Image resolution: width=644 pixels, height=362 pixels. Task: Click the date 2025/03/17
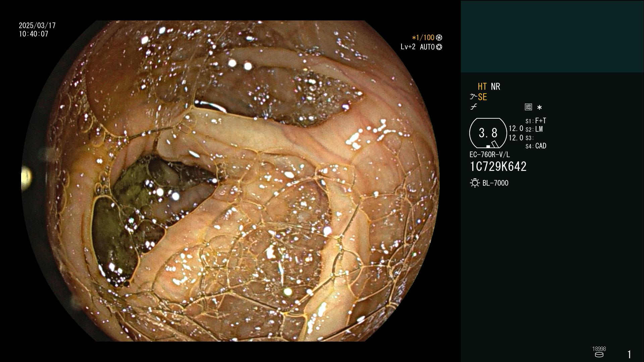pyautogui.click(x=37, y=25)
